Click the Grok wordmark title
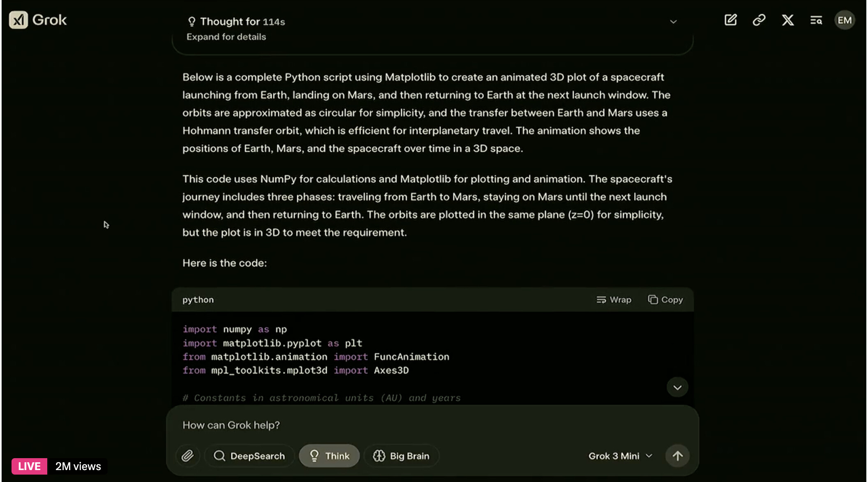868x482 pixels. [x=49, y=20]
